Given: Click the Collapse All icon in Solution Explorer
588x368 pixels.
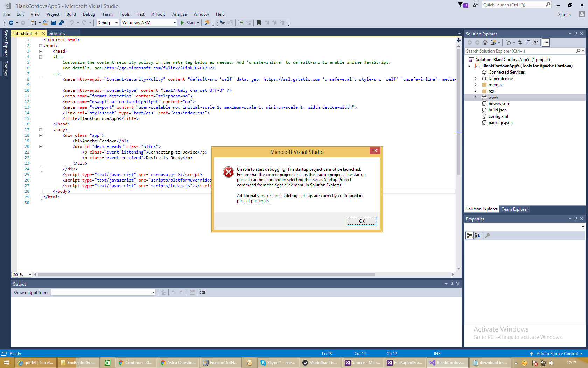Looking at the screenshot, I should [528, 42].
